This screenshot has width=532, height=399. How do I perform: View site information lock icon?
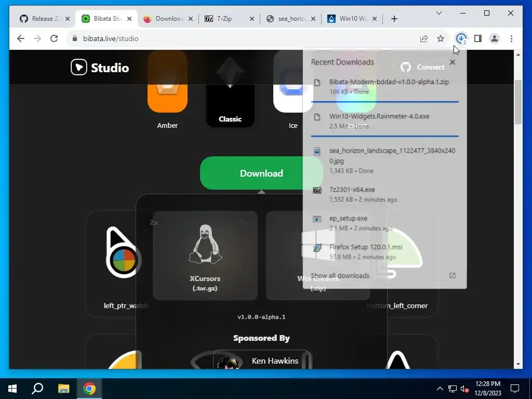tap(75, 38)
